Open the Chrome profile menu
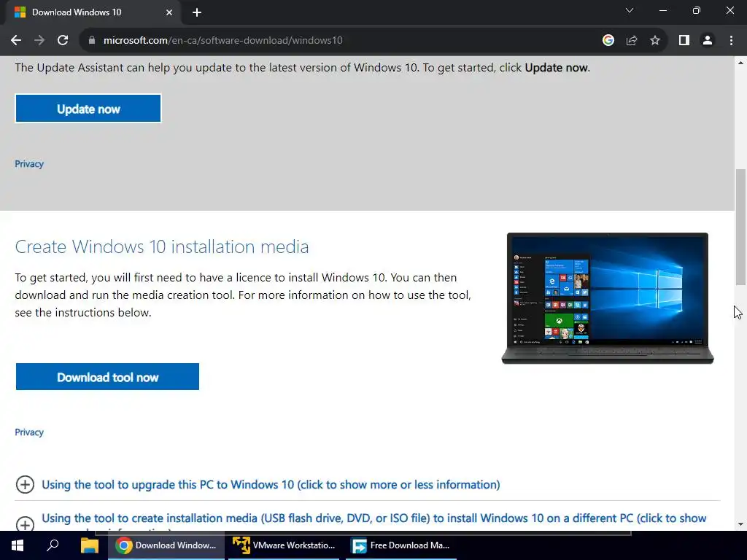 pos(708,41)
